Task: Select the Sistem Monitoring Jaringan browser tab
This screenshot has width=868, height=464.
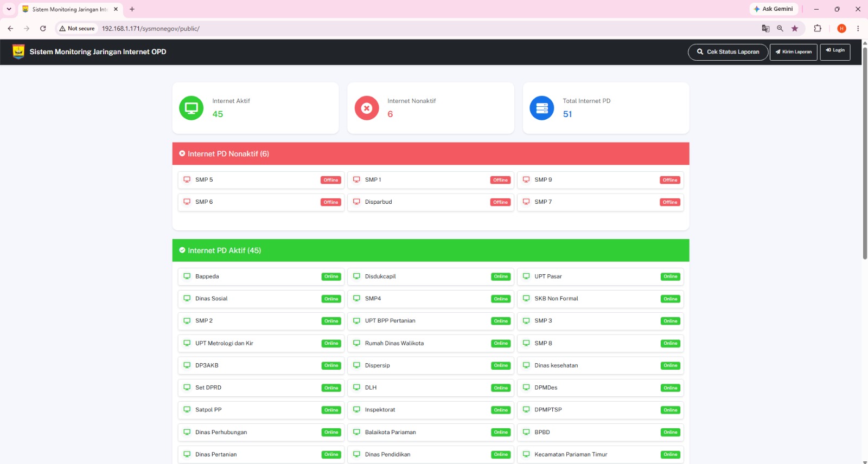Action: (x=71, y=9)
